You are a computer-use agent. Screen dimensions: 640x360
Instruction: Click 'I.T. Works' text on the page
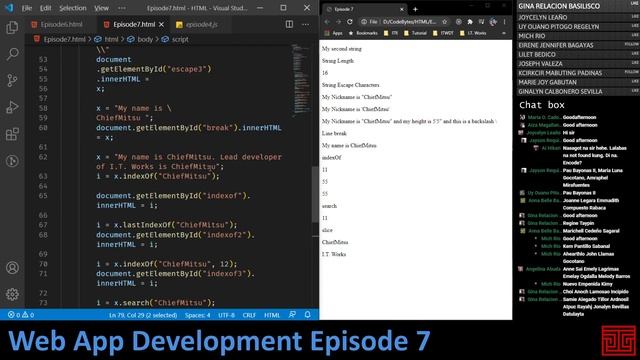pos(334,254)
